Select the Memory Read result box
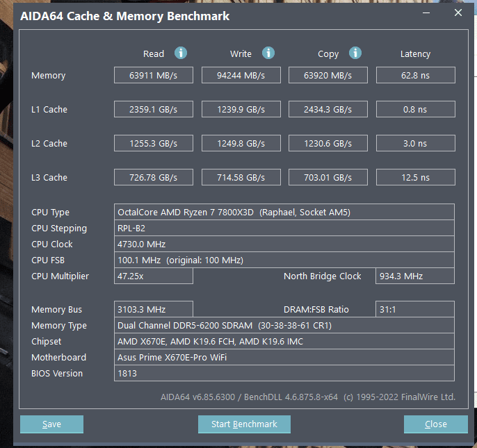The width and height of the screenshot is (477, 448). 153,75
